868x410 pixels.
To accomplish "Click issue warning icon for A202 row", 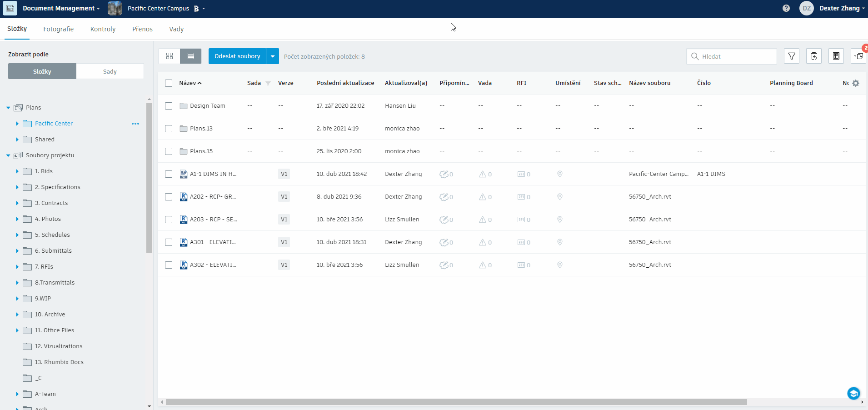I will point(483,197).
